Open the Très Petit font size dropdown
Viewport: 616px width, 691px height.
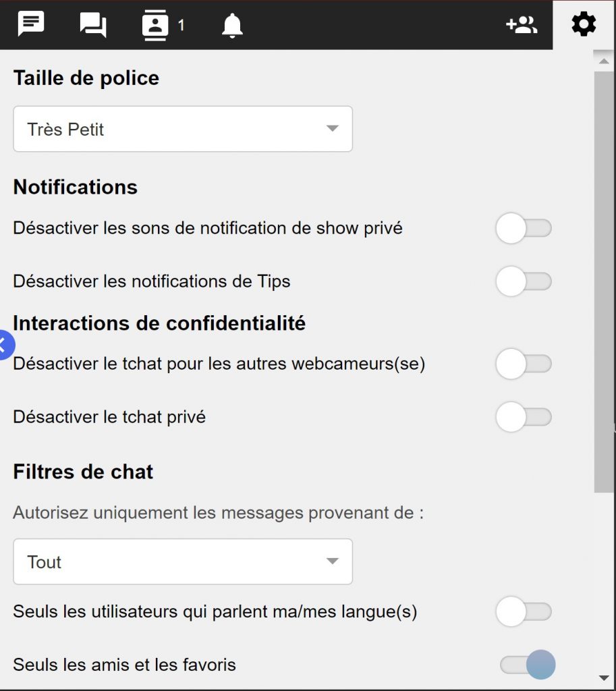pyautogui.click(x=182, y=129)
